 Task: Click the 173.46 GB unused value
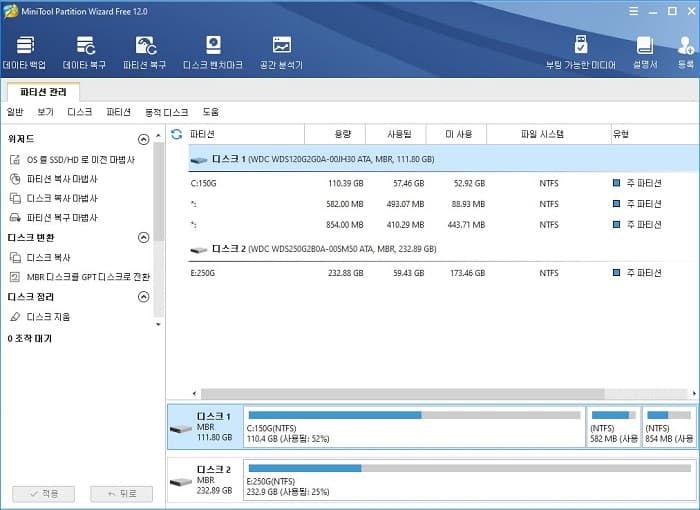click(467, 273)
